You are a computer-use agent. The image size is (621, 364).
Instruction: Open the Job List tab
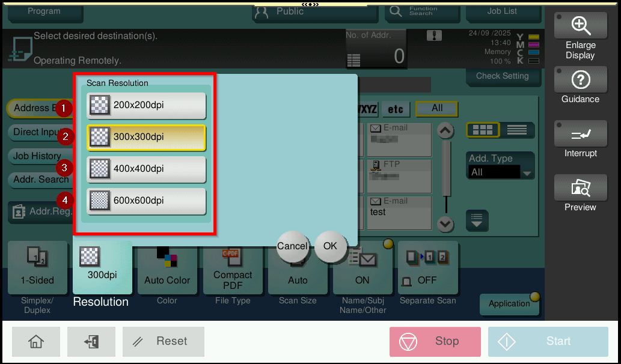(x=502, y=11)
